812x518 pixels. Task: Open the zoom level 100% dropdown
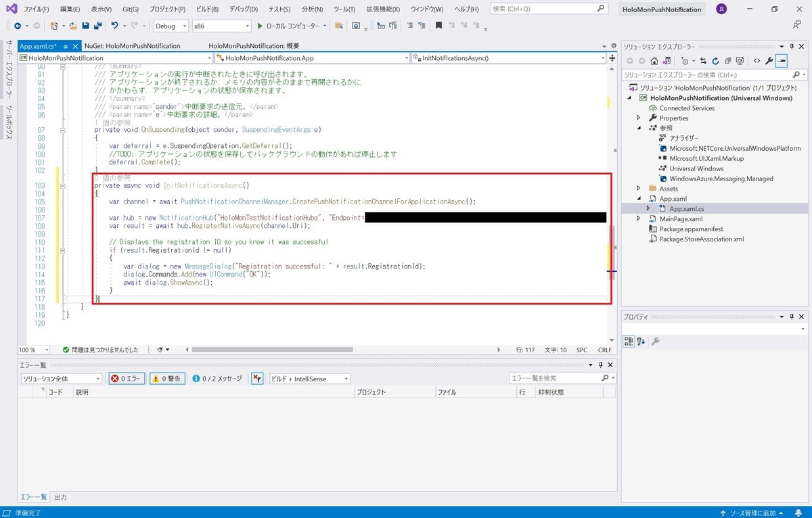[34, 350]
